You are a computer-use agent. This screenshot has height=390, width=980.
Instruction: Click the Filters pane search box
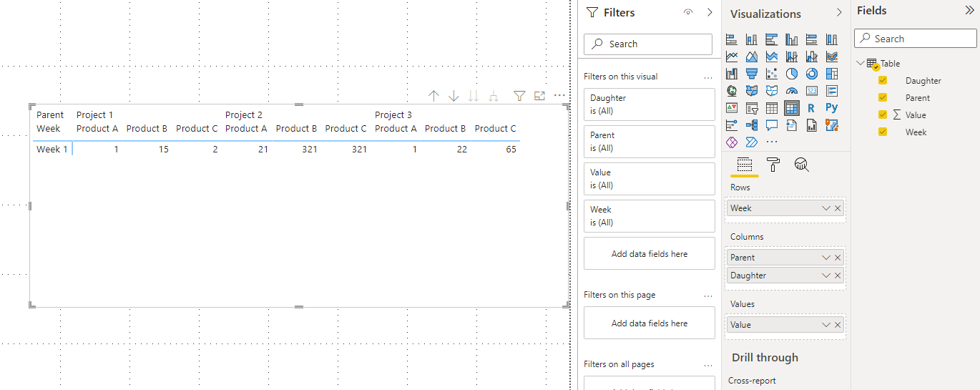(x=648, y=44)
